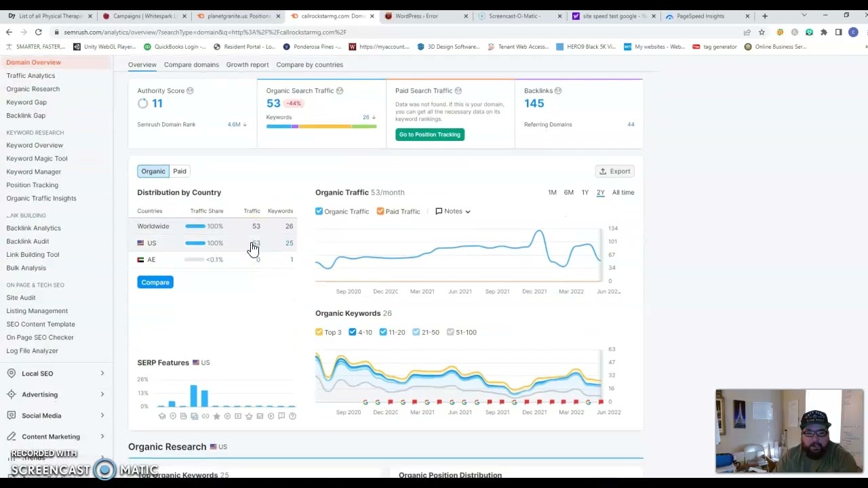Image resolution: width=868 pixels, height=488 pixels.
Task: Expand the Local SEO sidebar section
Action: [x=102, y=373]
